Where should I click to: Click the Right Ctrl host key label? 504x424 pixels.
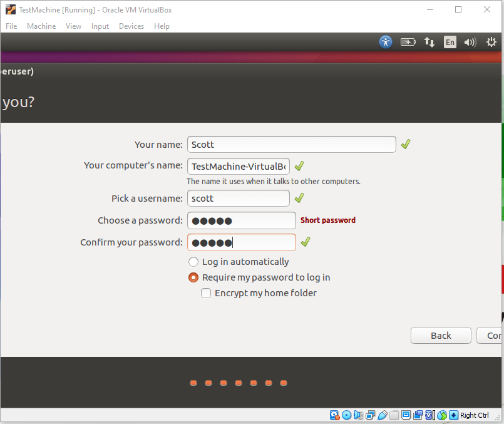click(475, 415)
